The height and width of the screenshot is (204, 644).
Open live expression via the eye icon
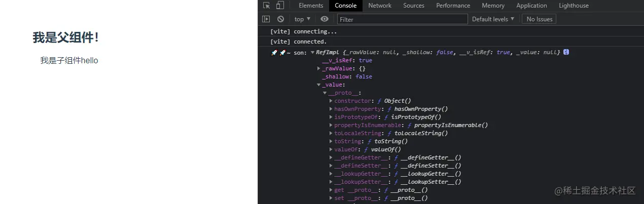pyautogui.click(x=325, y=19)
